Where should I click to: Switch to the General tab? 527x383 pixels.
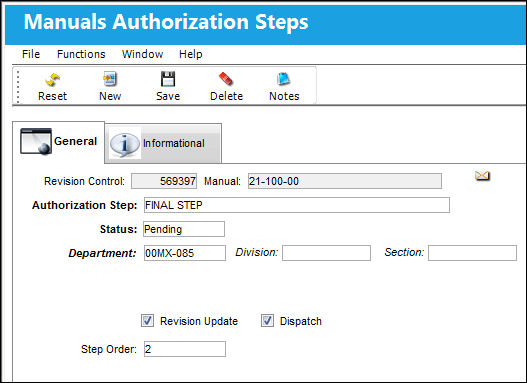(58, 142)
